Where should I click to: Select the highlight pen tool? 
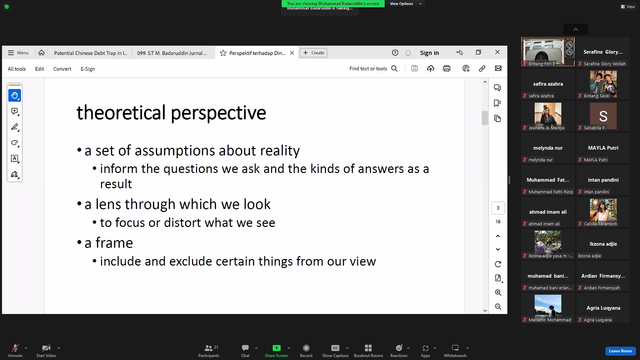(15, 127)
